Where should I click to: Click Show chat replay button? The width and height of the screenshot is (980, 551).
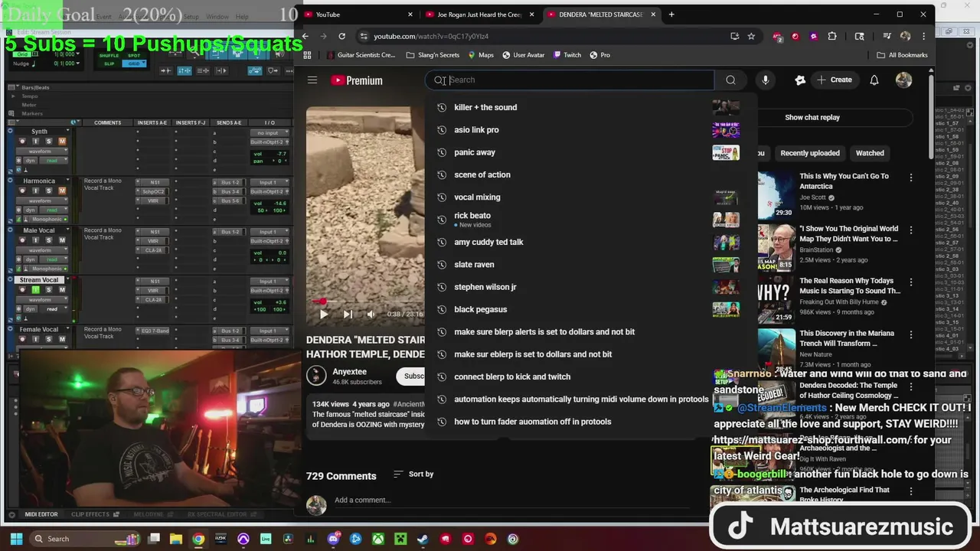point(812,118)
